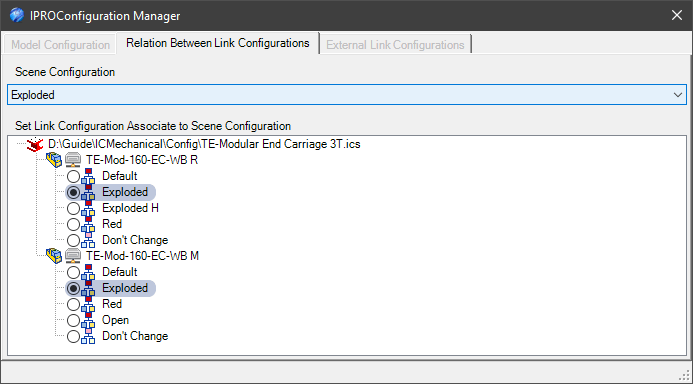Viewport: 693px width, 384px height.
Task: Click configuration icon of Red under WB R
Action: pyautogui.click(x=88, y=224)
